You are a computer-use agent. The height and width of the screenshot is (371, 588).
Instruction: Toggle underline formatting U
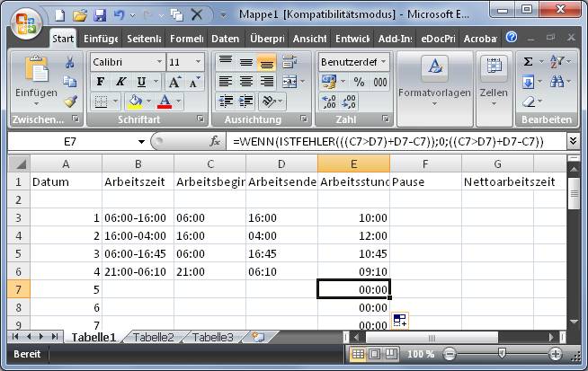click(141, 82)
